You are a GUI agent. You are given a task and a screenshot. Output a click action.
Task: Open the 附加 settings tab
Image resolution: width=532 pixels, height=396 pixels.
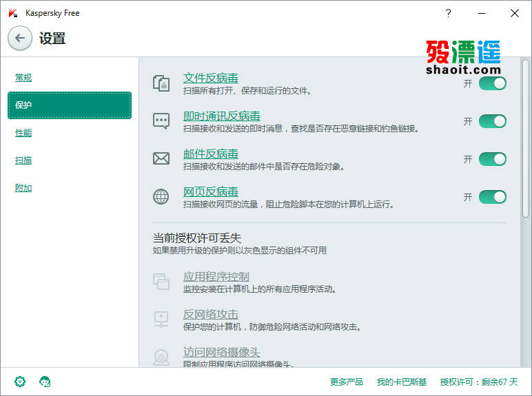pyautogui.click(x=23, y=188)
